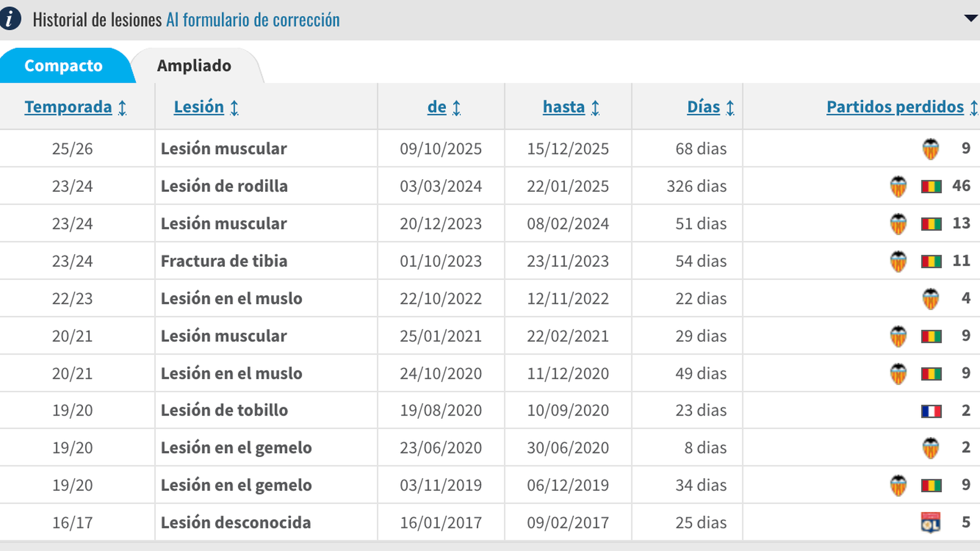Click the Olympique Lyon logo in the 16/17 row
Viewport: 980px width, 551px height.
click(932, 522)
